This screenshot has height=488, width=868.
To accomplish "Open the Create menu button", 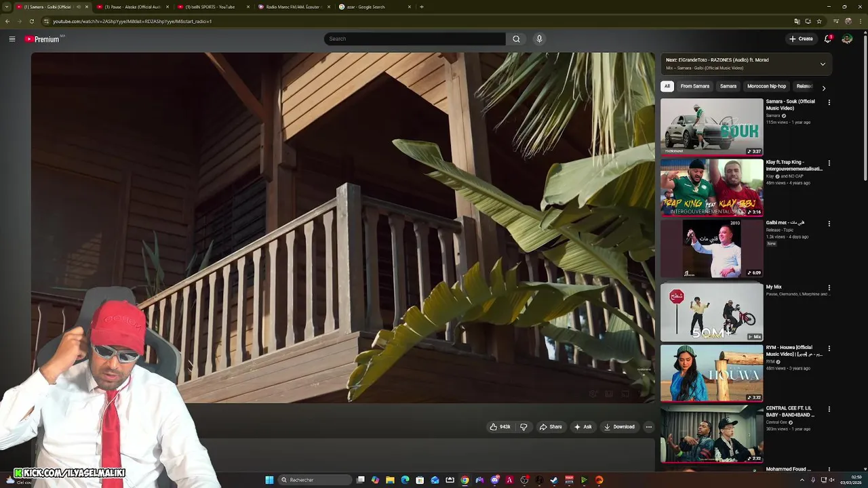I will [801, 39].
